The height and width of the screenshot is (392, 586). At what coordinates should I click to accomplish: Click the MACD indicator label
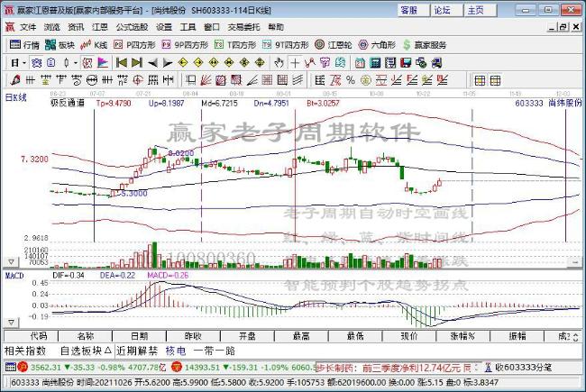tap(14, 276)
